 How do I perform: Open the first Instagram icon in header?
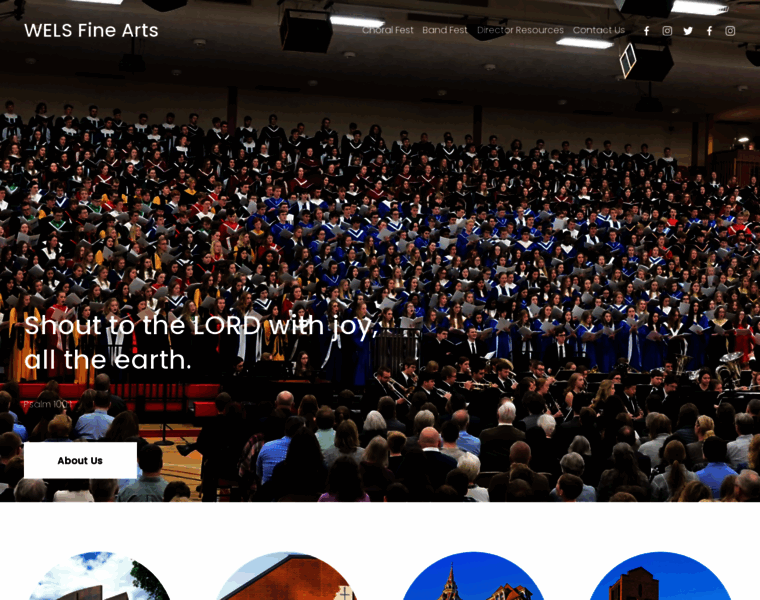click(667, 31)
